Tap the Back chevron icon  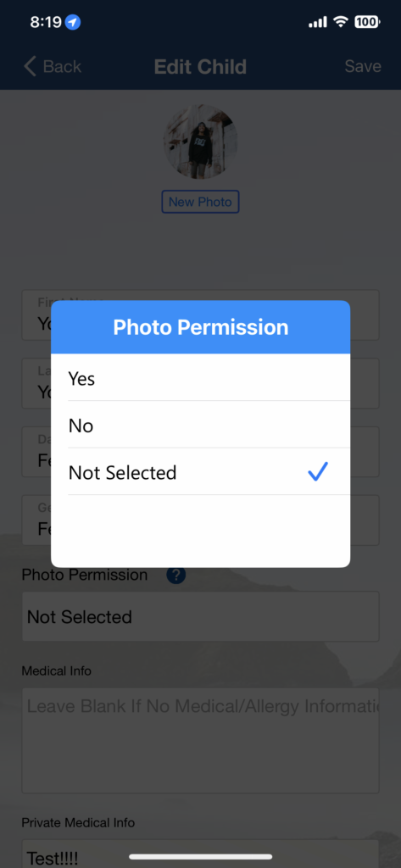click(30, 66)
